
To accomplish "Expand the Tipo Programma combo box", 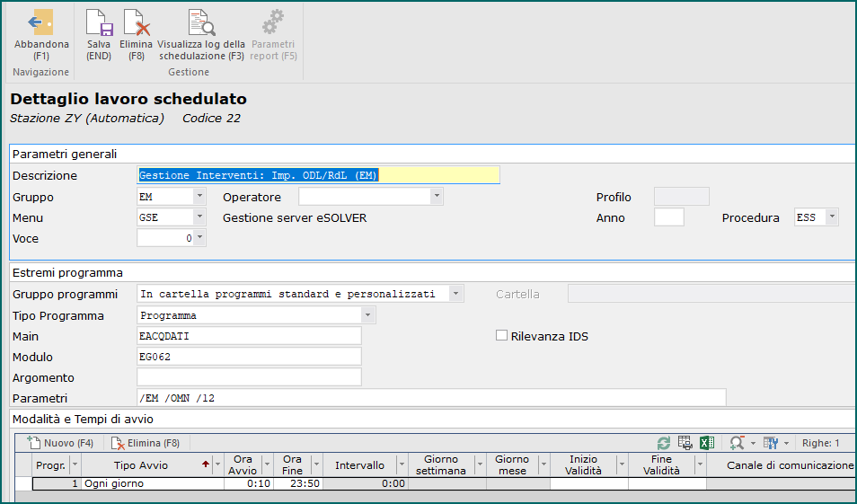I will click(x=367, y=315).
